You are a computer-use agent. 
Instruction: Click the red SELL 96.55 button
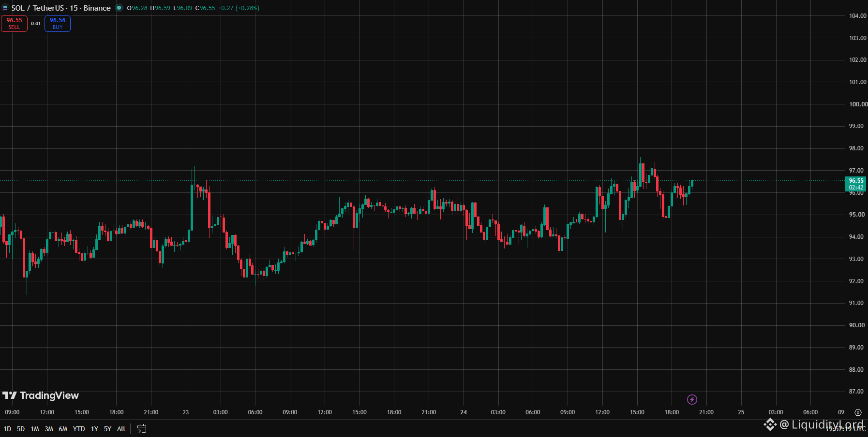(14, 23)
